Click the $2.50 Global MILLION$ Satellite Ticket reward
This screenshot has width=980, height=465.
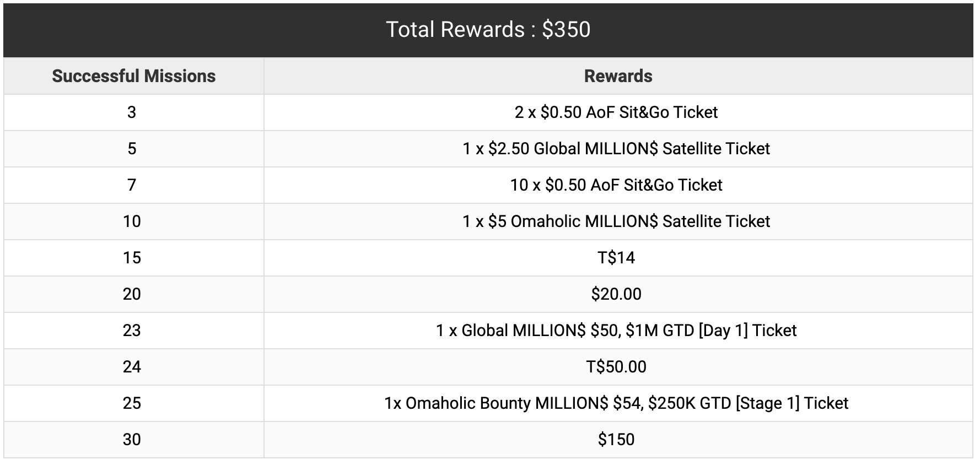[616, 149]
